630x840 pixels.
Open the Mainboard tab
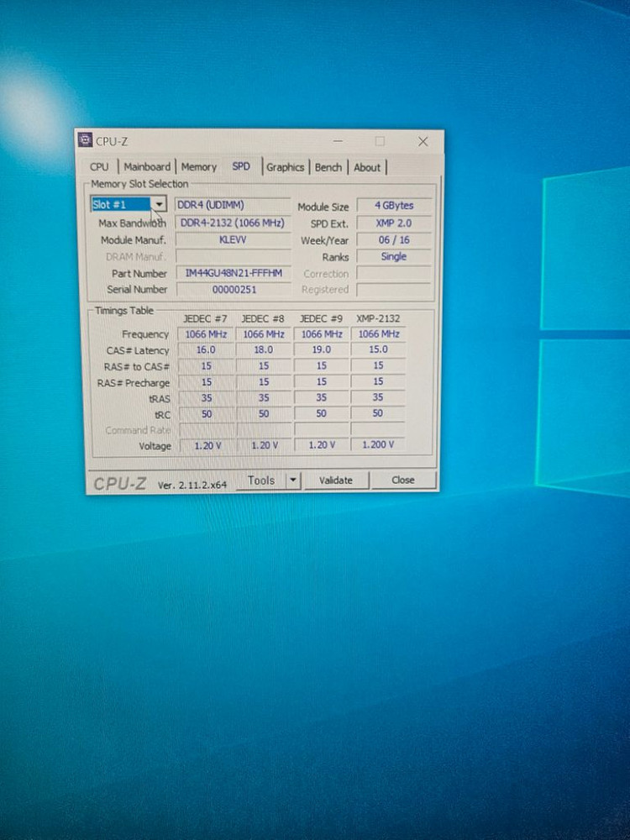click(x=147, y=166)
